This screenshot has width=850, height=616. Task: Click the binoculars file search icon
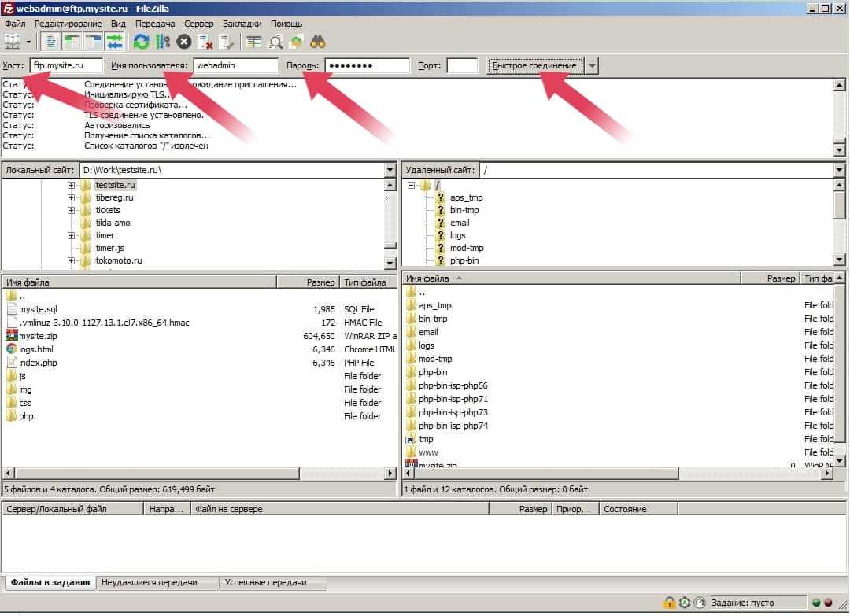click(318, 42)
